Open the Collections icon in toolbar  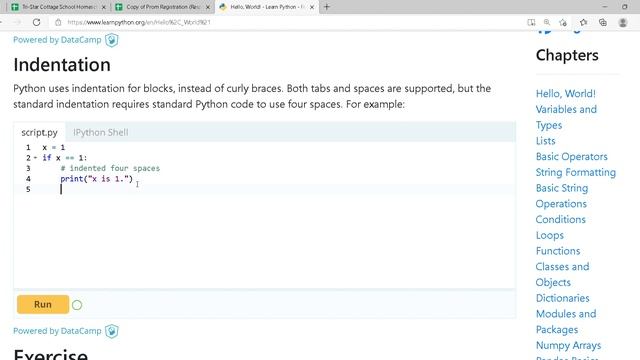click(603, 22)
